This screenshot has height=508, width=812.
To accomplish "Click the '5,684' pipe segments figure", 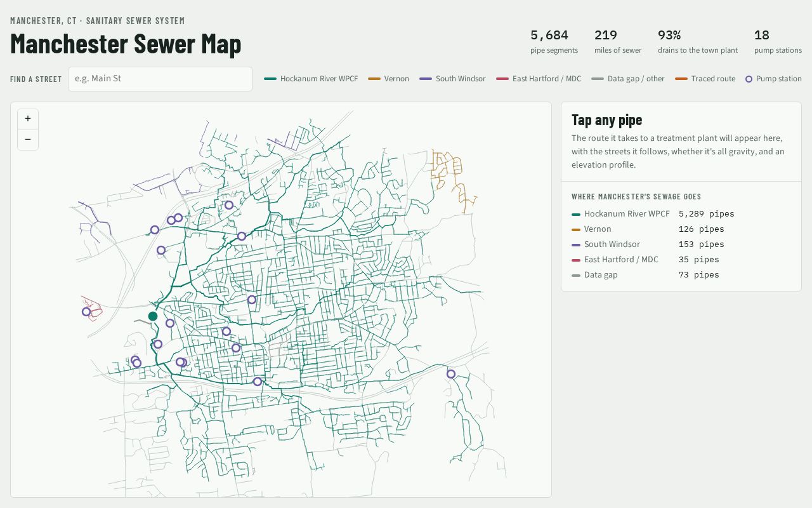I will pyautogui.click(x=549, y=35).
